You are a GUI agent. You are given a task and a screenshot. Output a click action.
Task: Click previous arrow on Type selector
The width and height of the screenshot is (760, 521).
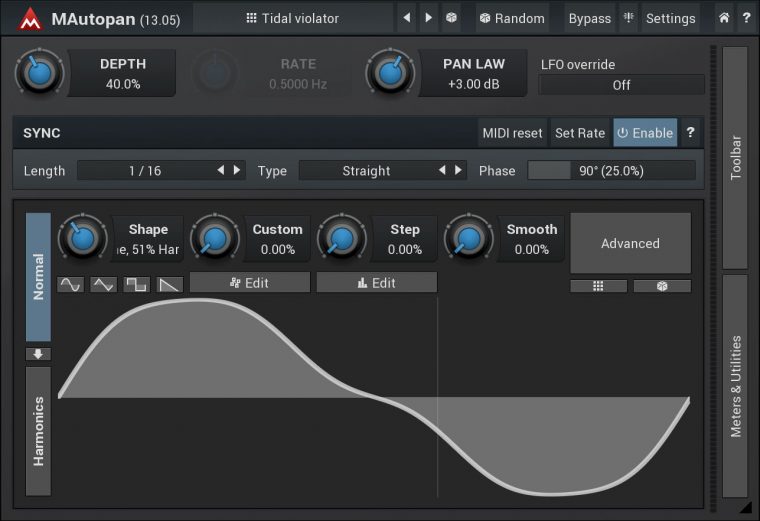tap(442, 171)
